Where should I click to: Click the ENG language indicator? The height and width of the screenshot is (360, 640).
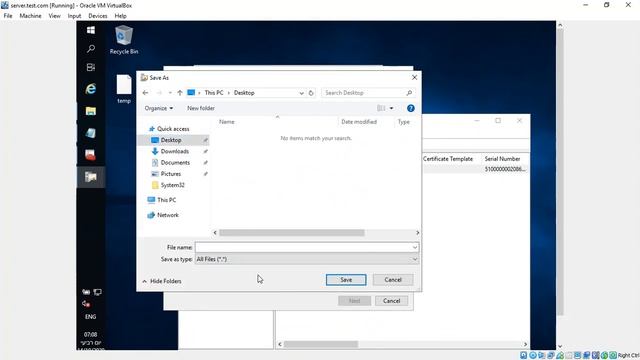tap(91, 317)
